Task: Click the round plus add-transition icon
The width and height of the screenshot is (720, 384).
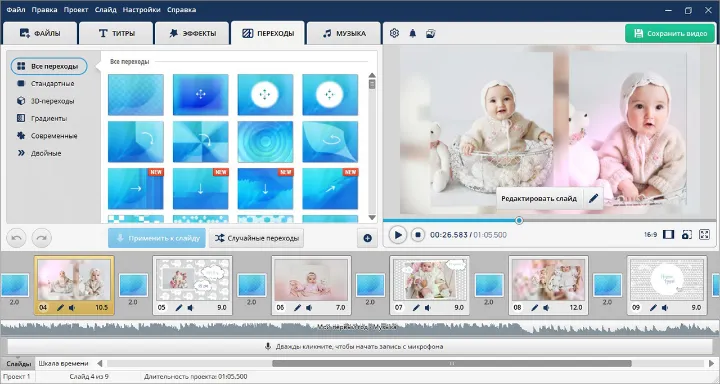Action: 367,238
